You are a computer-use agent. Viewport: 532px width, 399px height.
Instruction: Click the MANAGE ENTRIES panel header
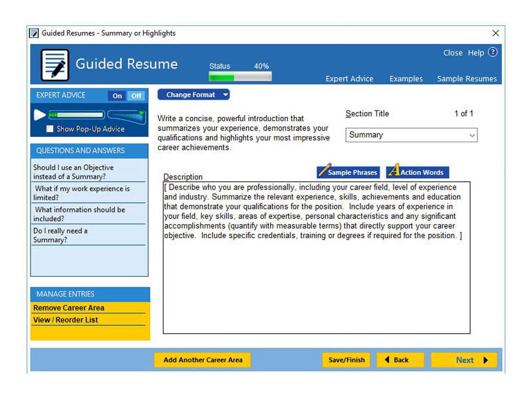(x=90, y=294)
